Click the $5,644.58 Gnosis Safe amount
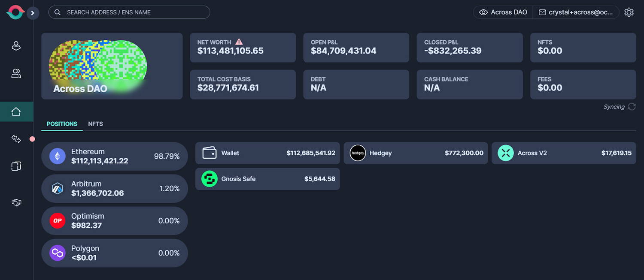This screenshot has height=280, width=644. point(320,179)
